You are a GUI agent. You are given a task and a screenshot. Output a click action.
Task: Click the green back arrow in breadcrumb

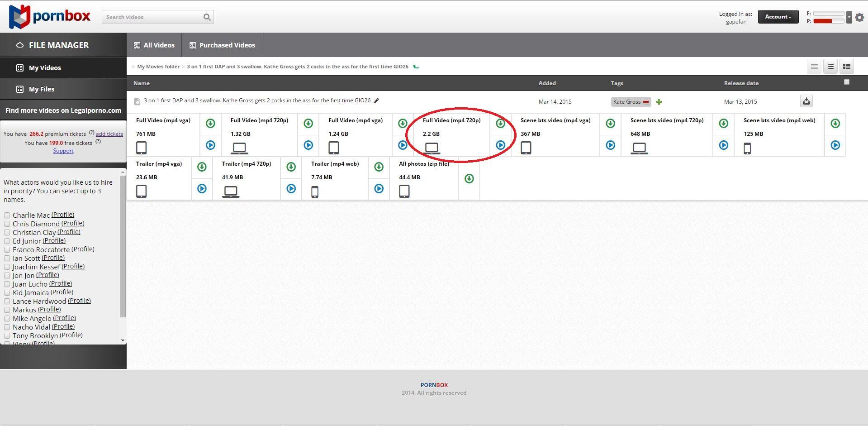click(416, 67)
